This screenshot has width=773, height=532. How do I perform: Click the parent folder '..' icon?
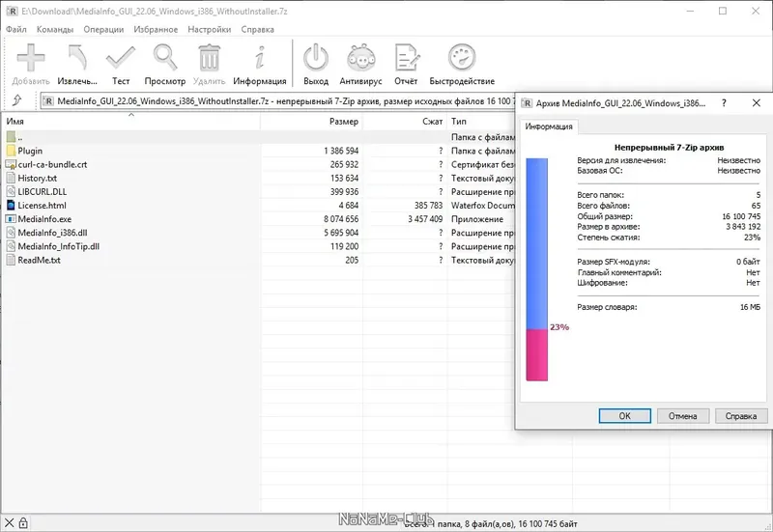click(x=12, y=137)
